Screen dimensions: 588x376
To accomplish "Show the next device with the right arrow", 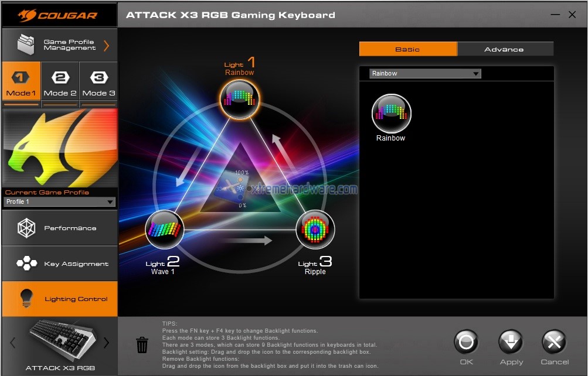I will (x=106, y=343).
